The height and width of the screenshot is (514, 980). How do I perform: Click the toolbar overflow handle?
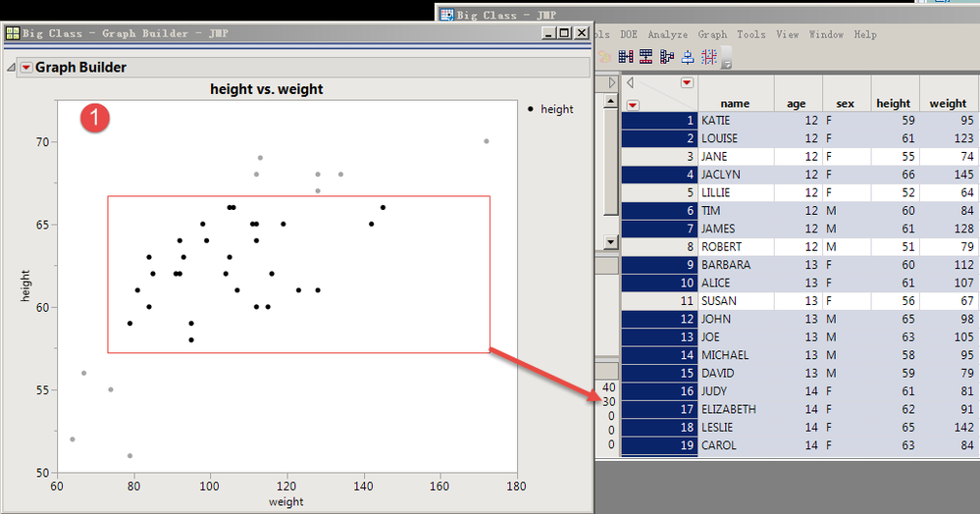pos(726,58)
